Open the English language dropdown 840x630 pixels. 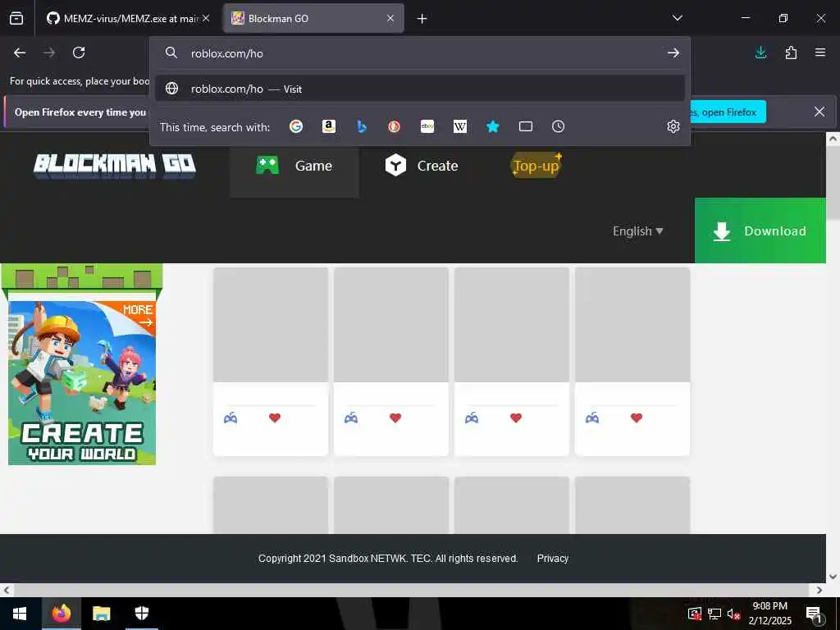coord(637,231)
